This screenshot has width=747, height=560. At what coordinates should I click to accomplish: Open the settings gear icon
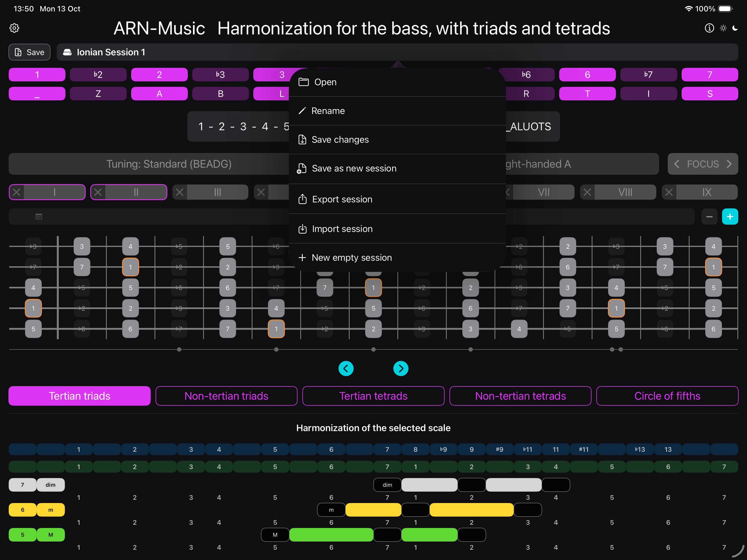14,28
